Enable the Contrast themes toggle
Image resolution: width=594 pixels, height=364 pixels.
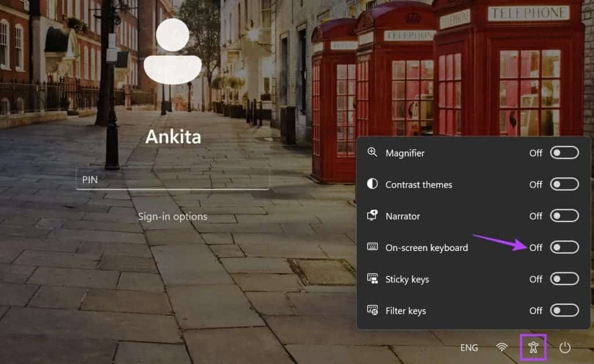pyautogui.click(x=564, y=184)
